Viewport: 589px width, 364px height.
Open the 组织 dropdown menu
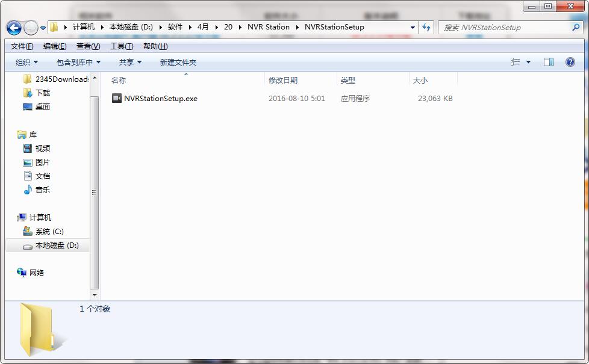[x=26, y=62]
